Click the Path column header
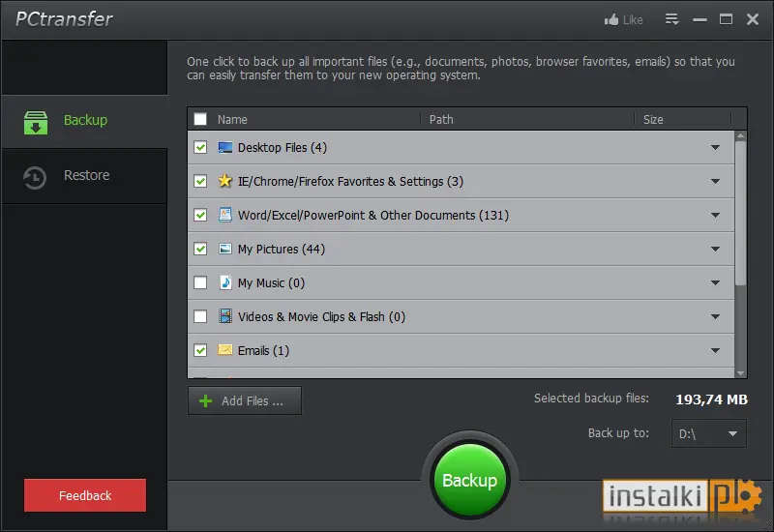This screenshot has width=774, height=532. [x=441, y=119]
